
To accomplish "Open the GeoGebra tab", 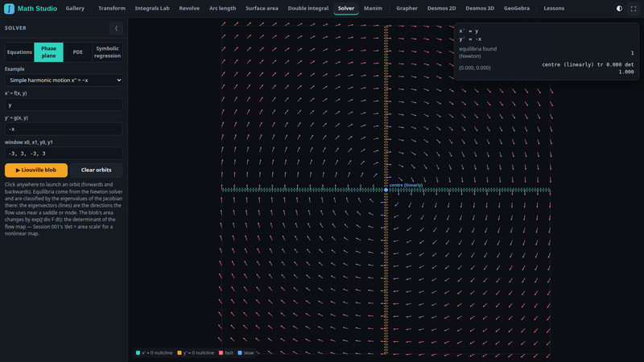I will 517,8.
